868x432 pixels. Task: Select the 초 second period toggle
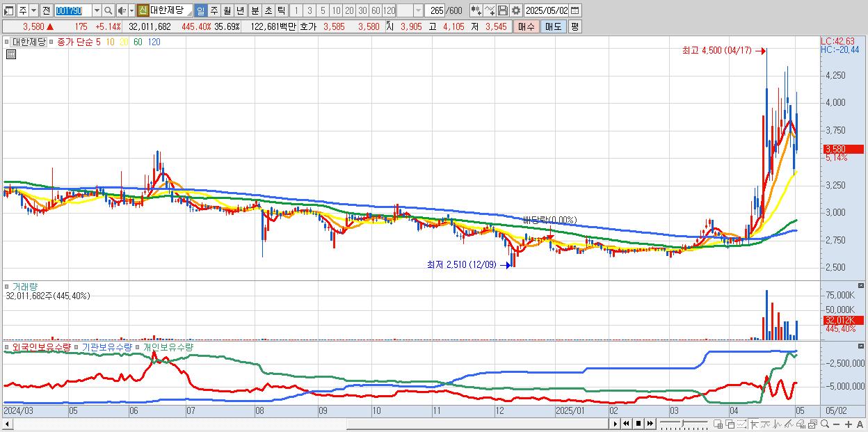click(268, 10)
